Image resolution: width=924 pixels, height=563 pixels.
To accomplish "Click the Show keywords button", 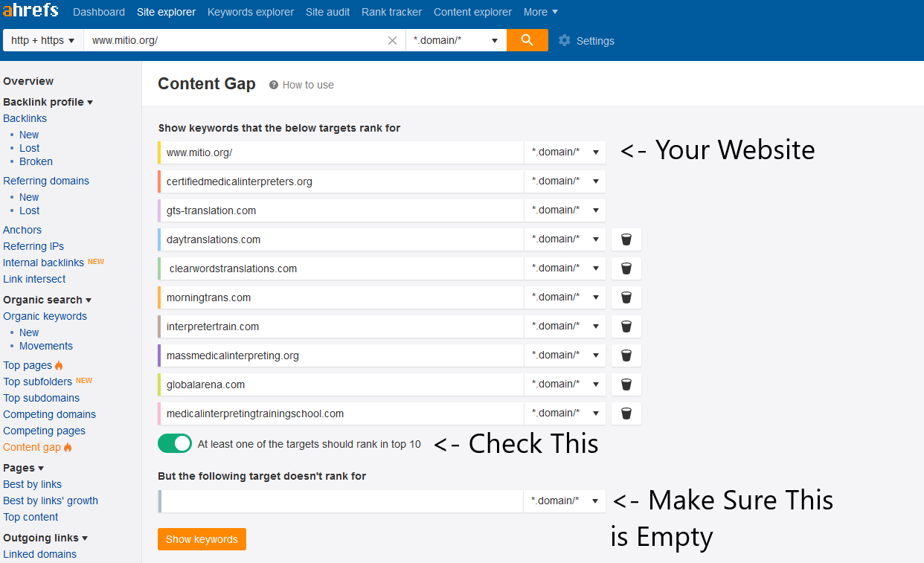I will click(x=202, y=539).
